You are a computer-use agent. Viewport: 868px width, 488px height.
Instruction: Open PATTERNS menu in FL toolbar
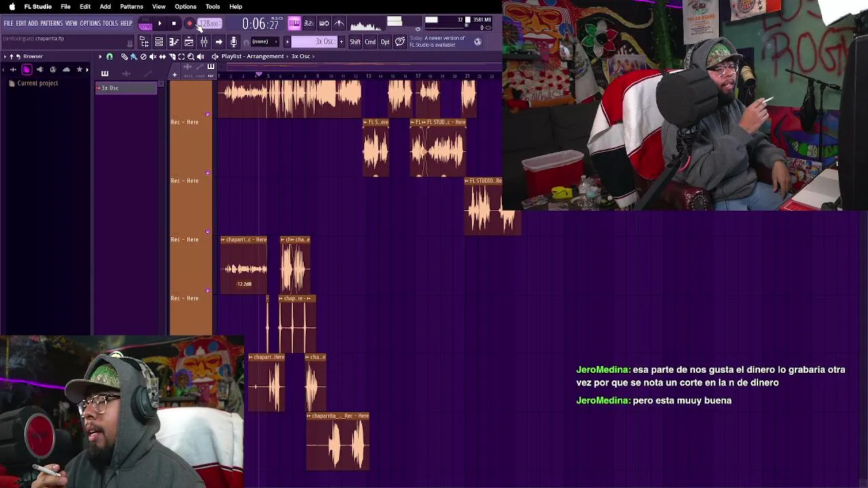(52, 23)
